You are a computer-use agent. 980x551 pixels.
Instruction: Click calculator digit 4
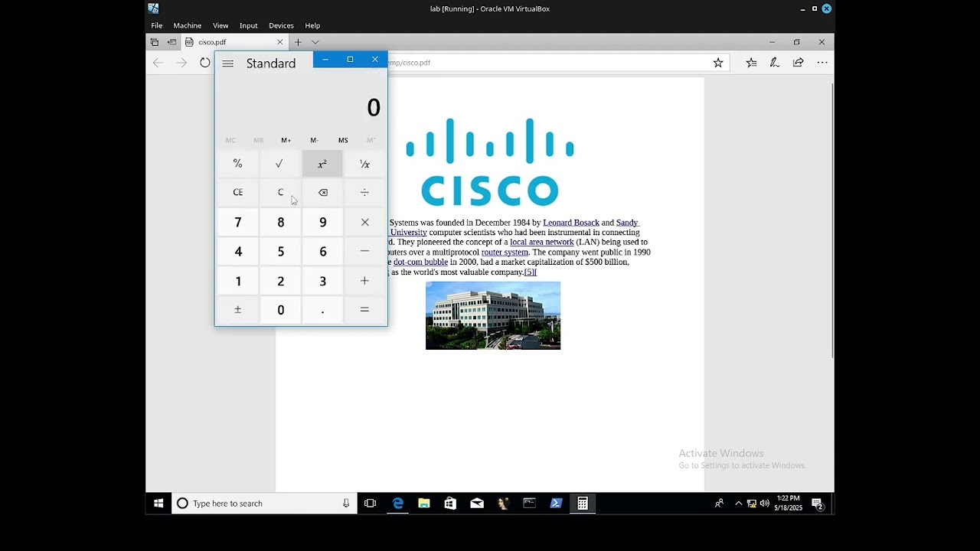pyautogui.click(x=238, y=251)
